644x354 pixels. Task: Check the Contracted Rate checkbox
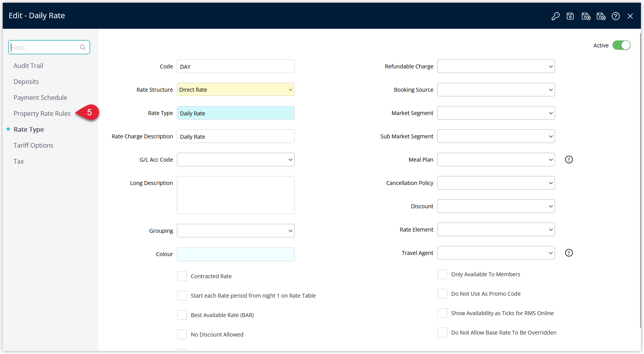point(182,276)
